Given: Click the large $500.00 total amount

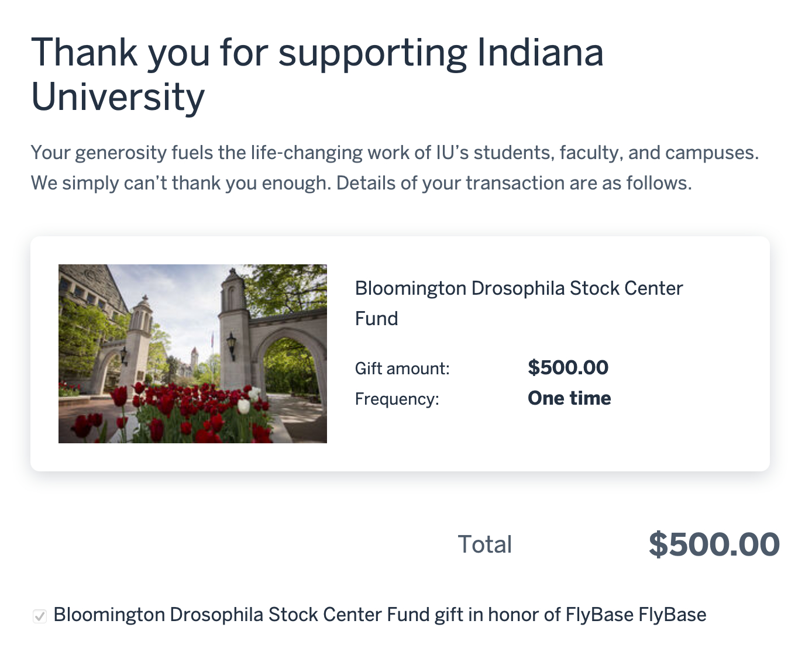Looking at the screenshot, I should point(714,544).
